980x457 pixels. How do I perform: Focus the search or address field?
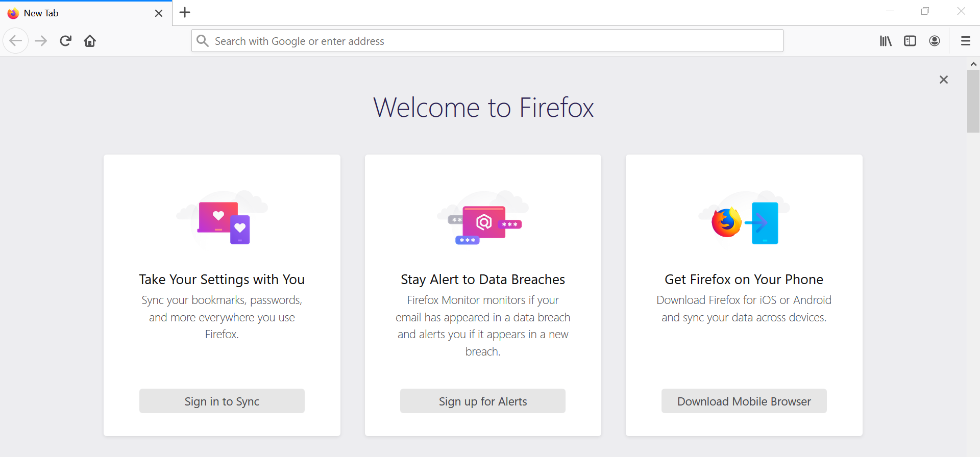490,41
